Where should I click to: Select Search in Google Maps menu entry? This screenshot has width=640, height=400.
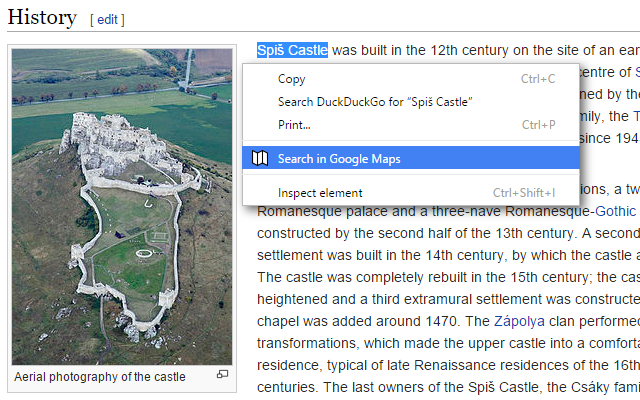coord(411,158)
